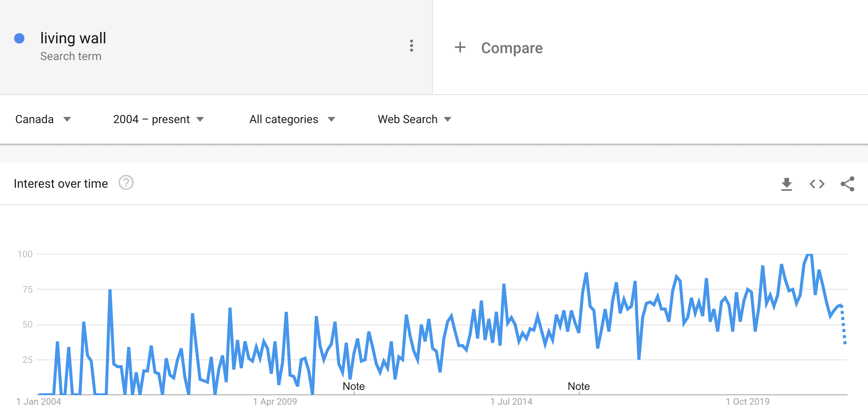868x418 pixels.
Task: Open the 2004 – present time range dropdown
Action: pos(158,119)
